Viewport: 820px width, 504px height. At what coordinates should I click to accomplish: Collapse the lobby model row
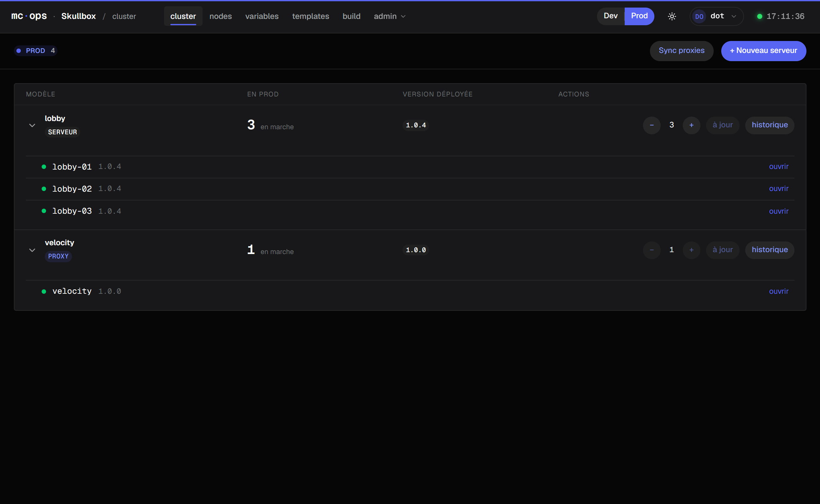tap(32, 125)
